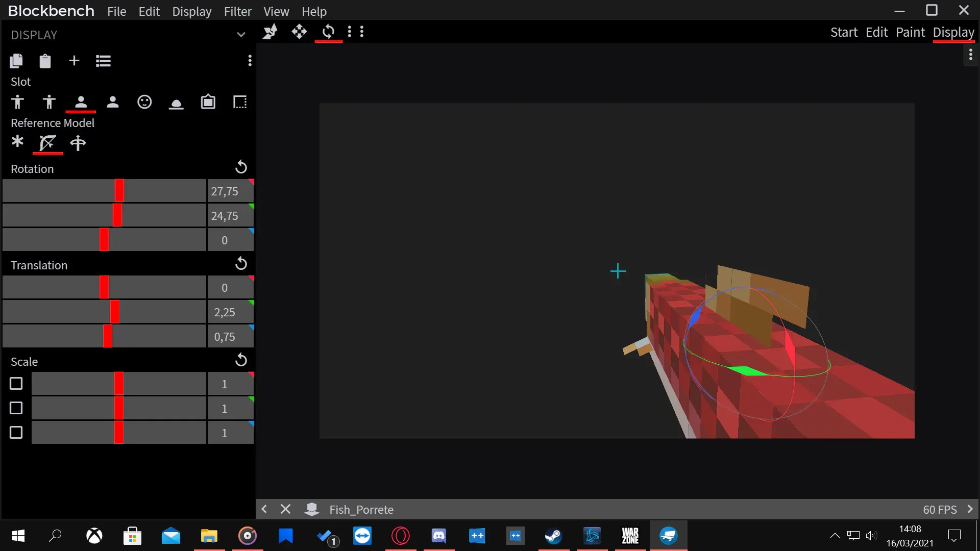This screenshot has height=551, width=980.
Task: Toggle the second Scale mirror checkbox
Action: [16, 408]
